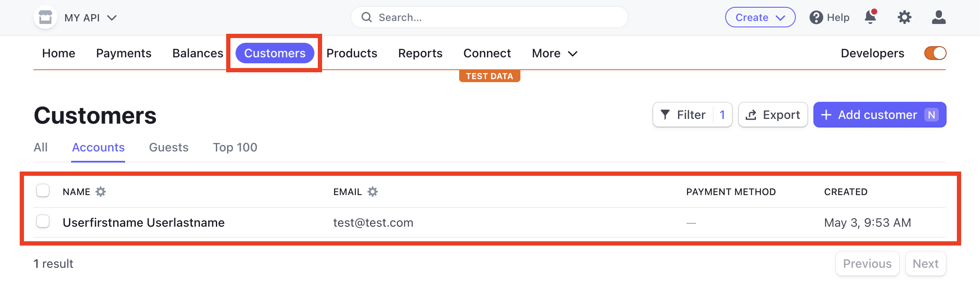Open the Filter button
Image resolution: width=980 pixels, height=308 pixels.
tap(692, 115)
